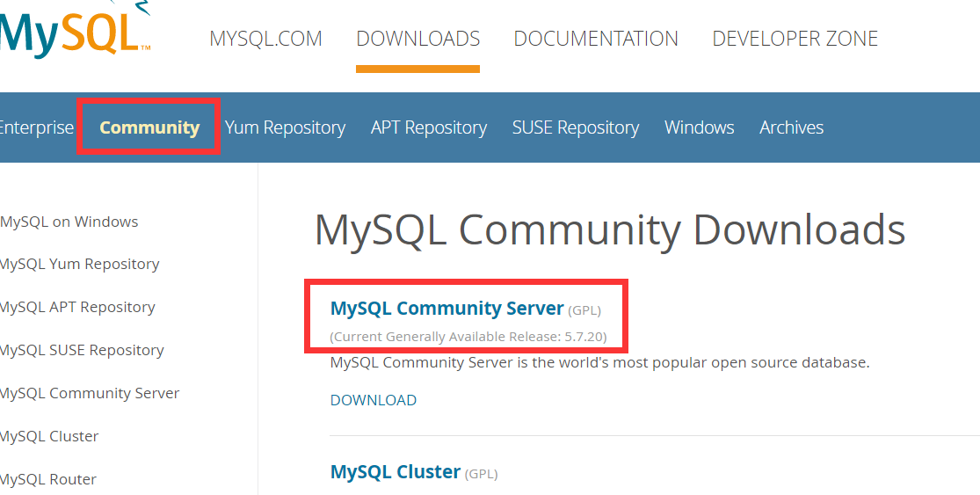Click the MySQL Community Downloads page title
This screenshot has height=495, width=980.
pos(610,230)
